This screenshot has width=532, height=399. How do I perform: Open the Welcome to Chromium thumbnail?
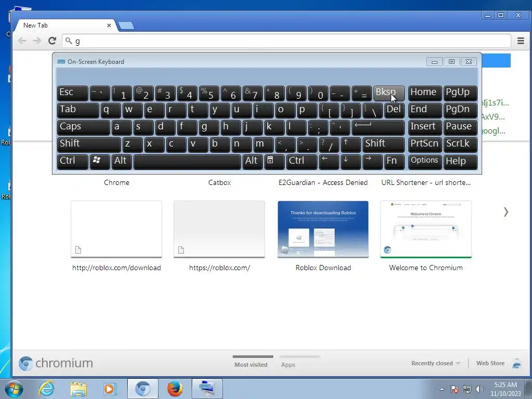pos(426,229)
